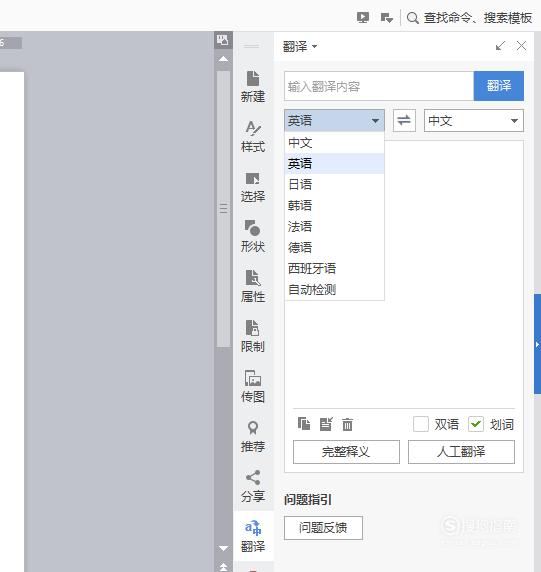Click the icon above the vertical scrollbar

coord(223,40)
